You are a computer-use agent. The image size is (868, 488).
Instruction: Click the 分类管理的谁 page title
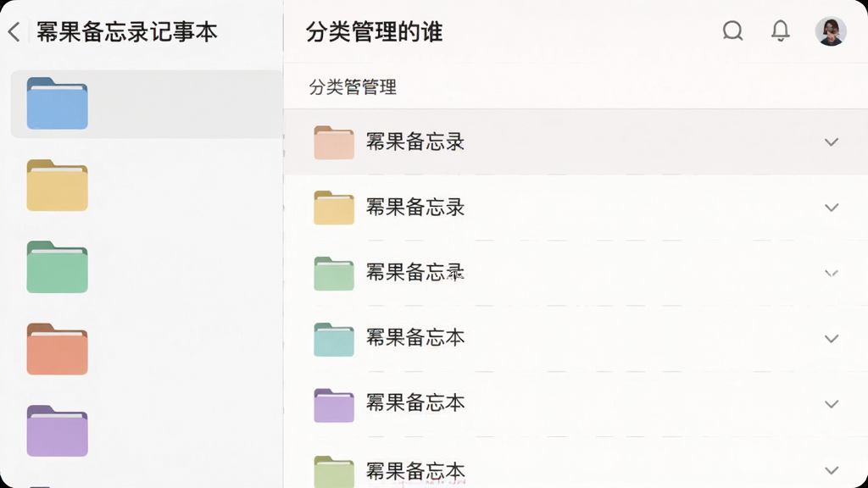[x=374, y=31]
